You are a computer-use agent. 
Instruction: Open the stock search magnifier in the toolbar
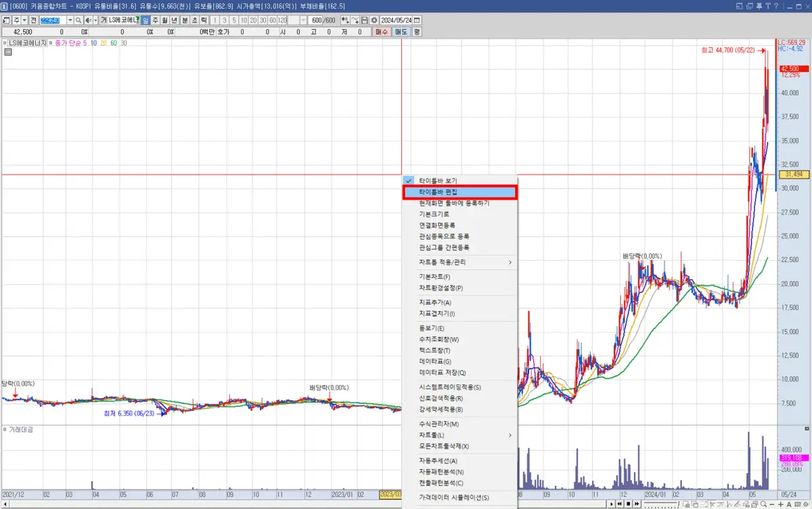(78, 20)
